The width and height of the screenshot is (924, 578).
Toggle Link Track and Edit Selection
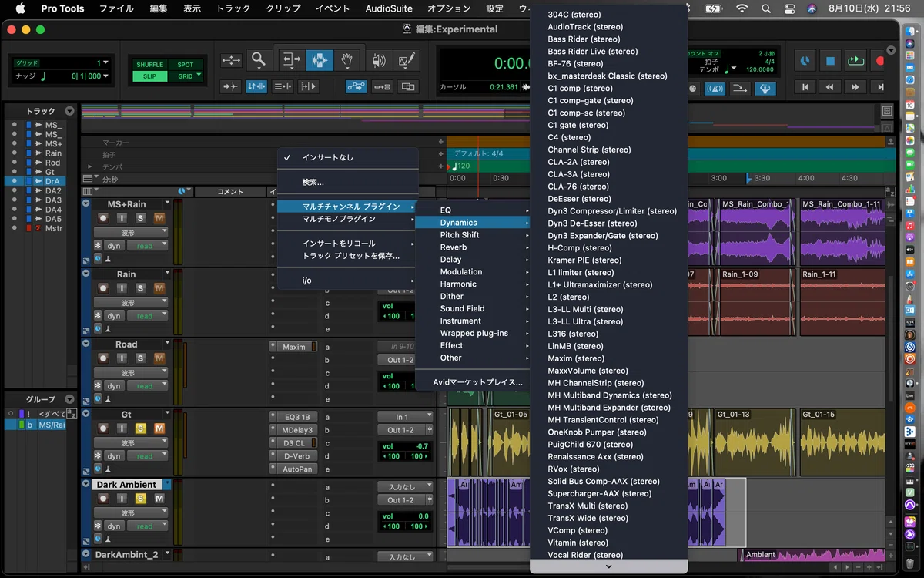click(283, 87)
